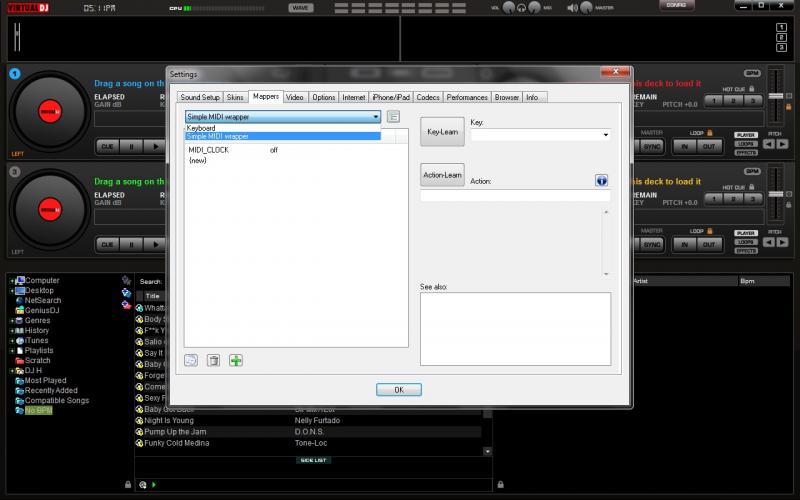The image size is (800, 500).
Task: Click the lock icon below right browser panel
Action: pos(501,484)
